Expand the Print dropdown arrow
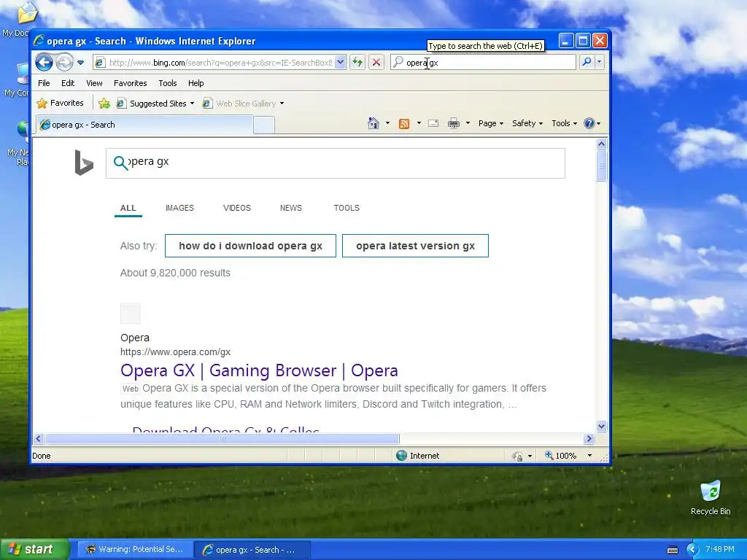747x560 pixels. pos(468,123)
